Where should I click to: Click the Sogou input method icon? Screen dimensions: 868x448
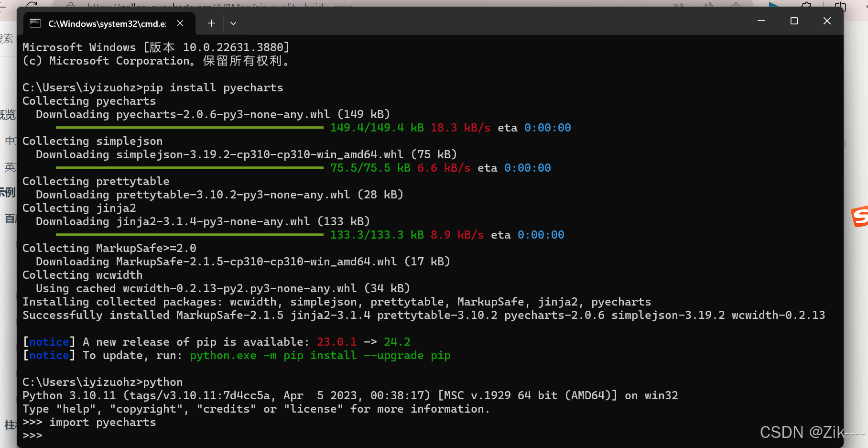pos(860,217)
